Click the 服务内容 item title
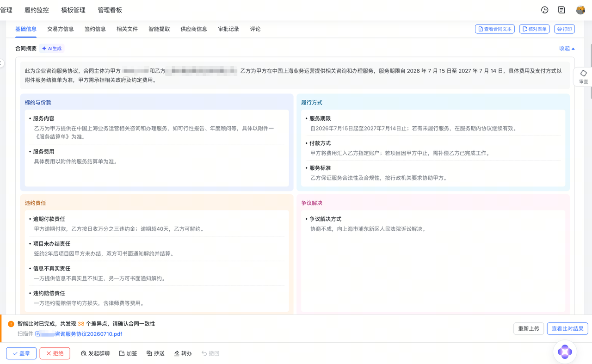Screen dimensions: 592x364 click(x=43, y=119)
